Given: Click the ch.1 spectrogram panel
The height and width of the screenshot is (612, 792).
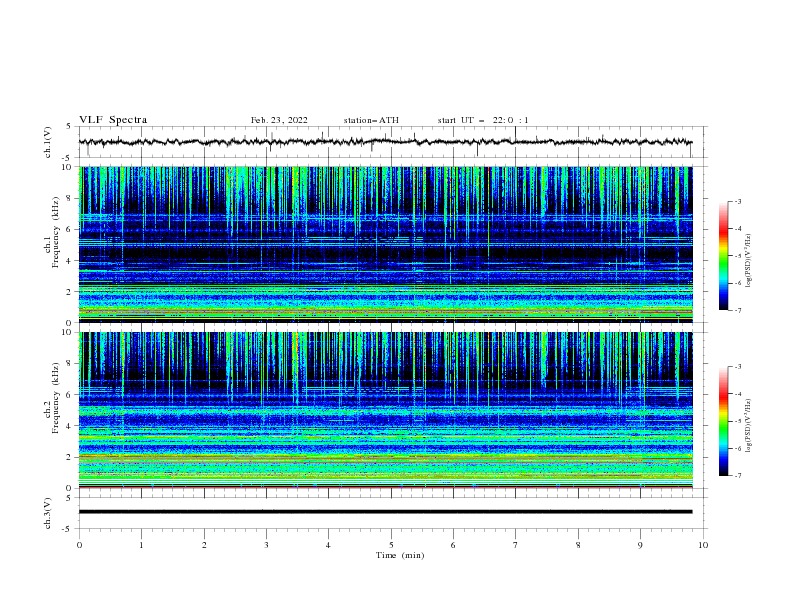Looking at the screenshot, I should 385,244.
